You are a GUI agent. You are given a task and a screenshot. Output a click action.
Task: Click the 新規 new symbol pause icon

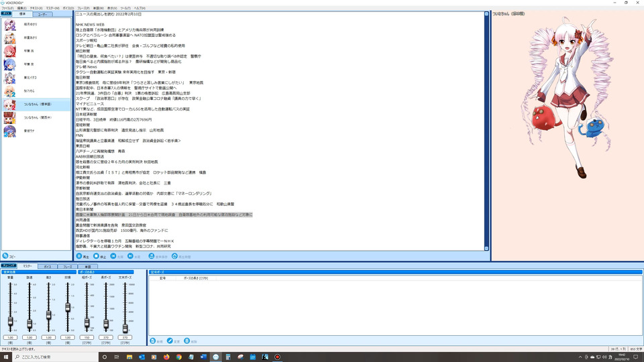(153, 341)
